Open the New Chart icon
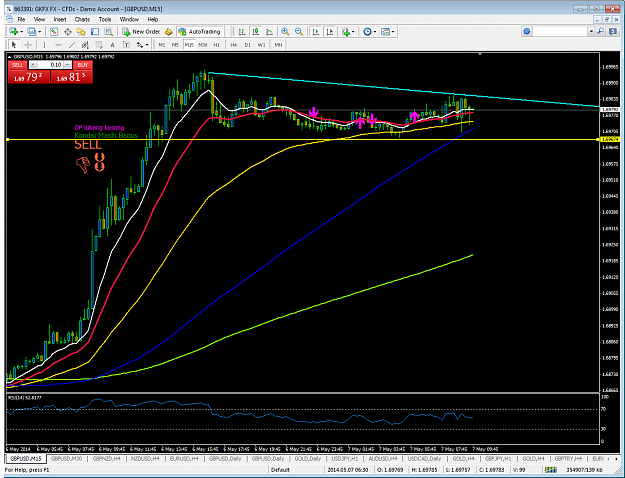625x478 pixels. coord(14,31)
